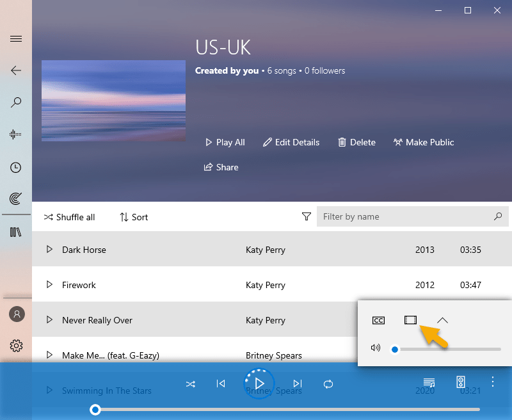This screenshot has width=512, height=420.
Task: Collapse the popup with the chevron up
Action: [x=442, y=320]
